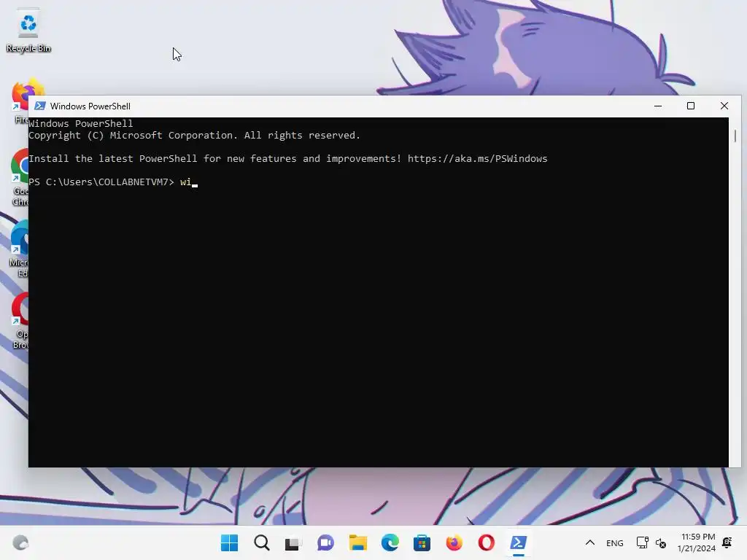Open the notification center icon
The height and width of the screenshot is (560, 747).
[727, 542]
